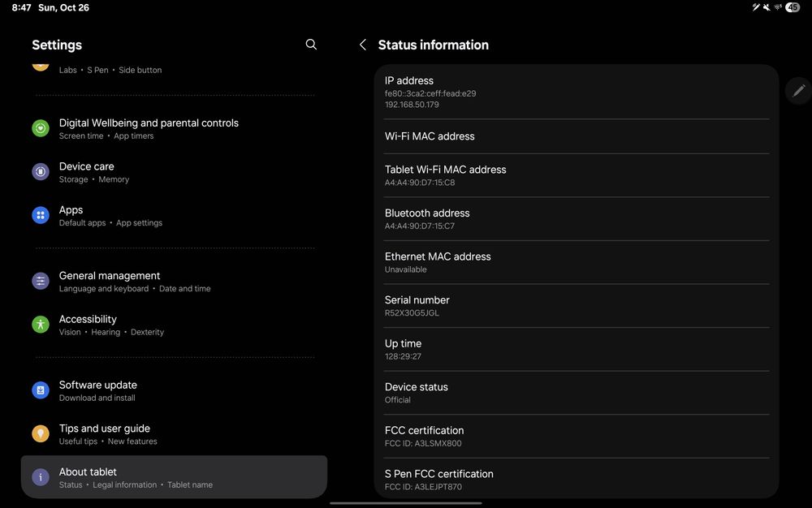Select Software update menu entry
The width and height of the screenshot is (812, 508).
click(174, 390)
